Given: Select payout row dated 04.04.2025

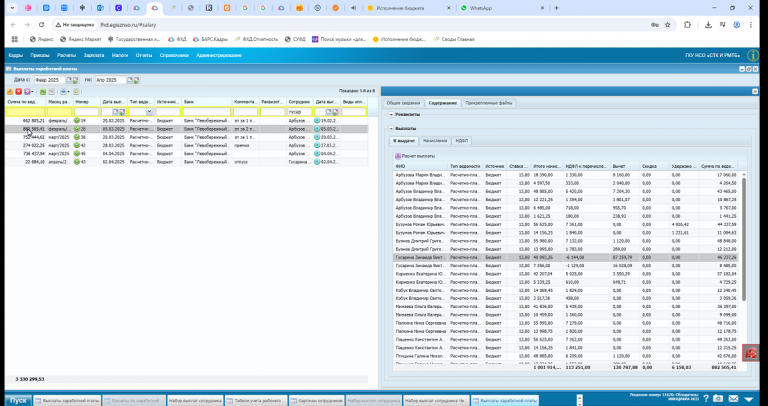Looking at the screenshot, I should click(186, 154).
